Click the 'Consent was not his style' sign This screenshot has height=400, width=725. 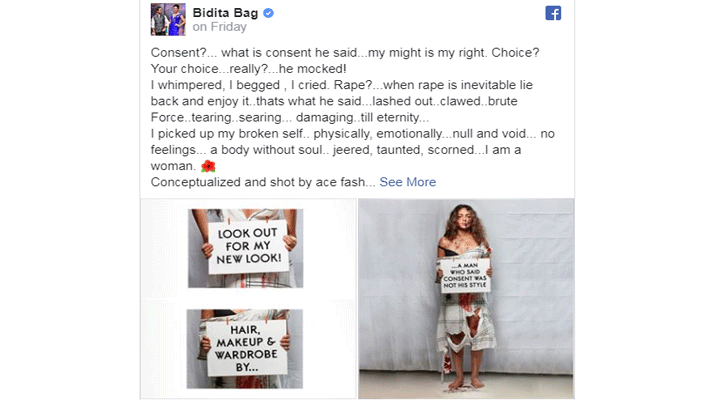465,276
